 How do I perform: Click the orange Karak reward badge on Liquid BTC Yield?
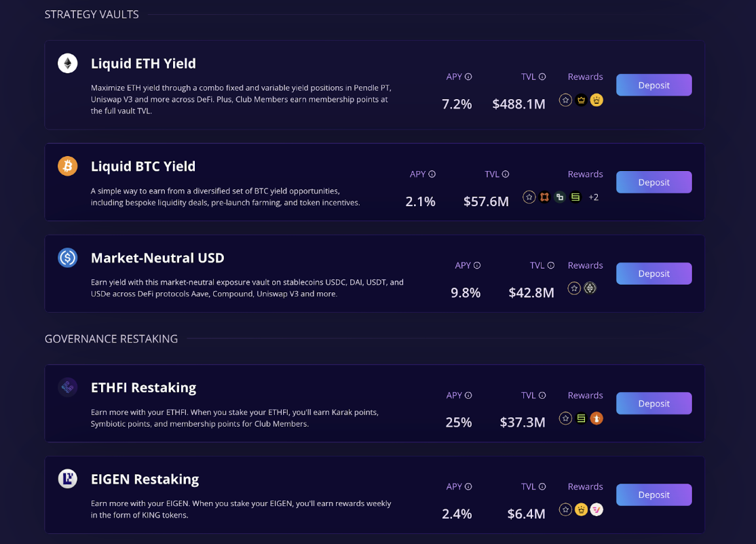(x=545, y=197)
